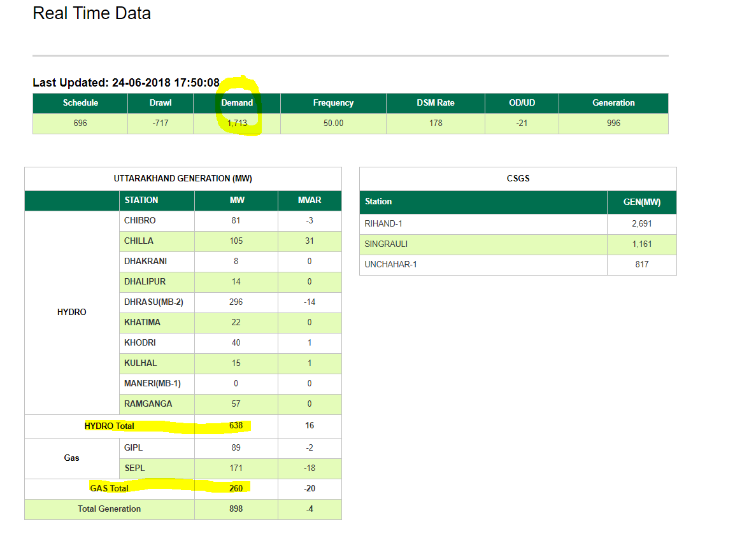This screenshot has height=534, width=756.
Task: Select the Generation value 996
Action: [613, 123]
